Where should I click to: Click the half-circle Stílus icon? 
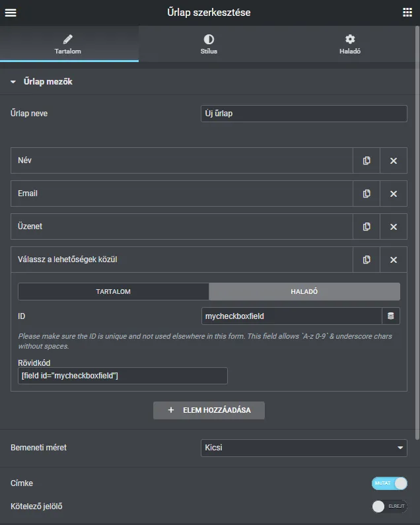pos(209,39)
